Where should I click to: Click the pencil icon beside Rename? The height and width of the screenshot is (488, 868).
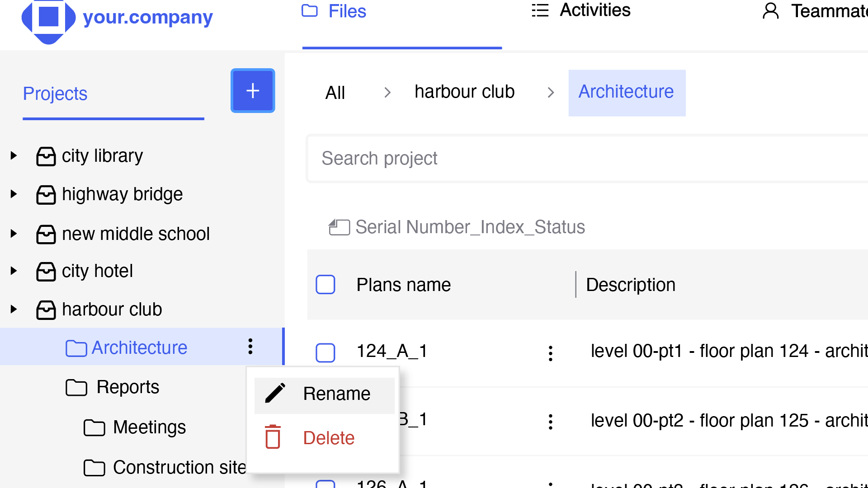point(274,393)
